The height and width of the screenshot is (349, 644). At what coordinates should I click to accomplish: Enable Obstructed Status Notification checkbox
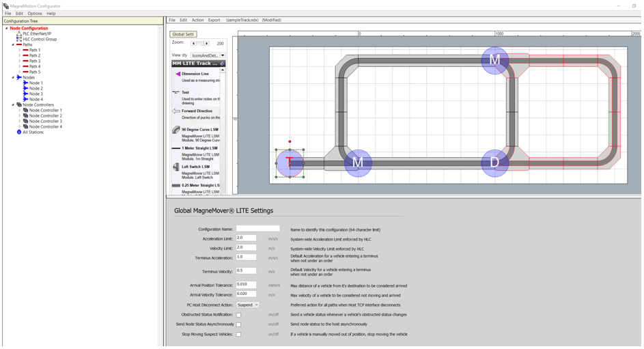click(x=238, y=315)
